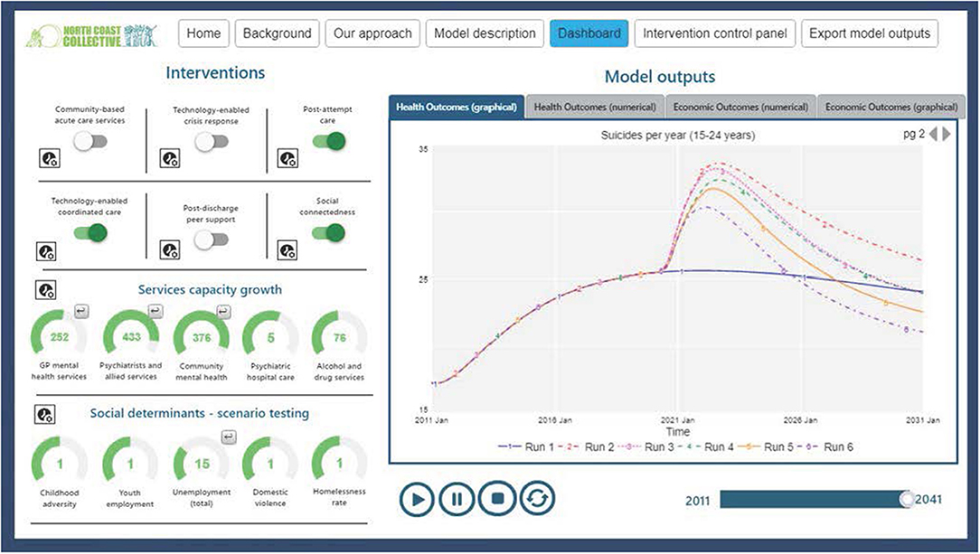980x554 pixels.
Task: Toggle Run 3 in chart legend
Action: pos(645,447)
